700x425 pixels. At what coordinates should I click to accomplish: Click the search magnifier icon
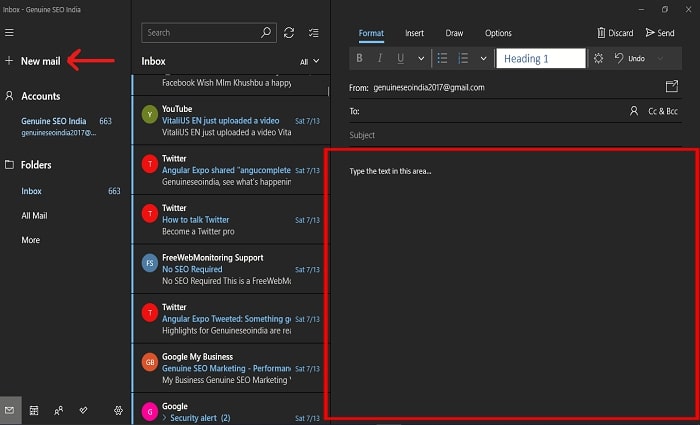click(266, 33)
